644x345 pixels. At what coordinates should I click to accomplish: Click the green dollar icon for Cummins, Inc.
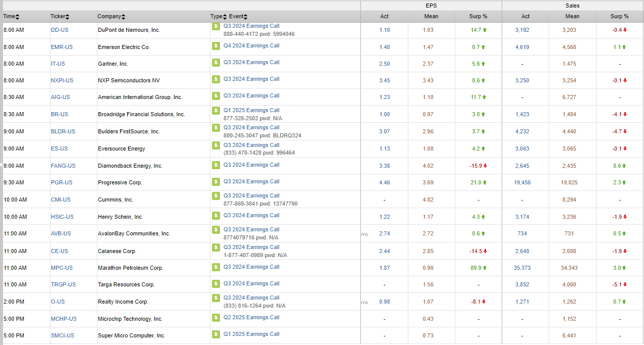216,196
